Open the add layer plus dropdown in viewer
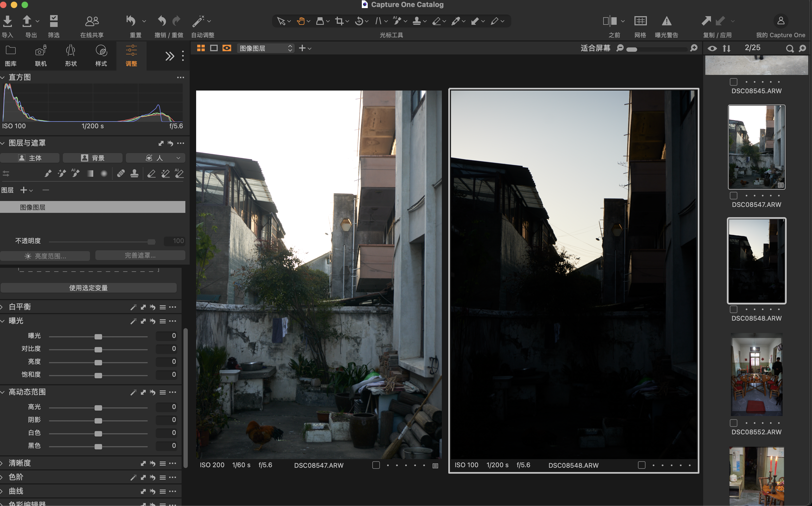812x506 pixels. (x=305, y=48)
